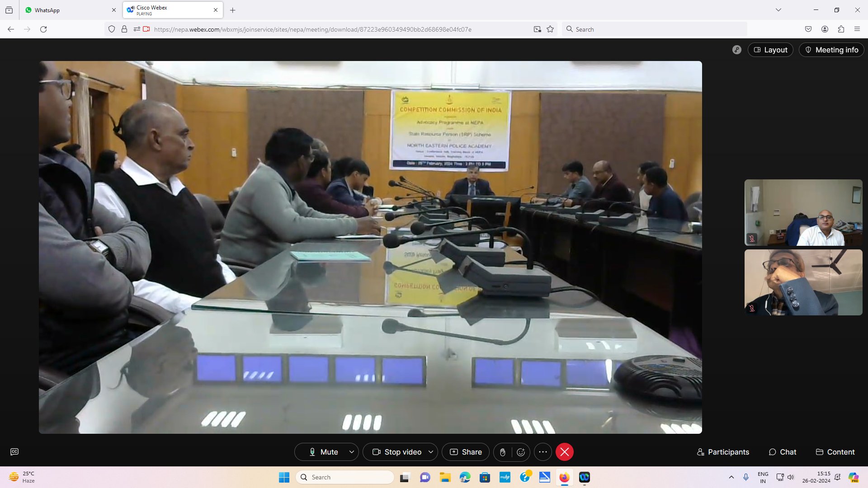The image size is (868, 488).
Task: Click the Meeting info button
Action: click(x=831, y=50)
